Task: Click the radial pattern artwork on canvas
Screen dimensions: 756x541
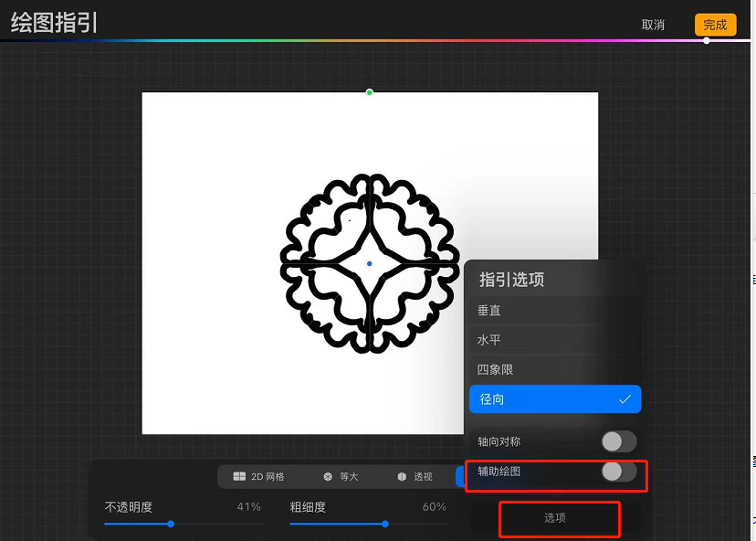Action: click(369, 263)
